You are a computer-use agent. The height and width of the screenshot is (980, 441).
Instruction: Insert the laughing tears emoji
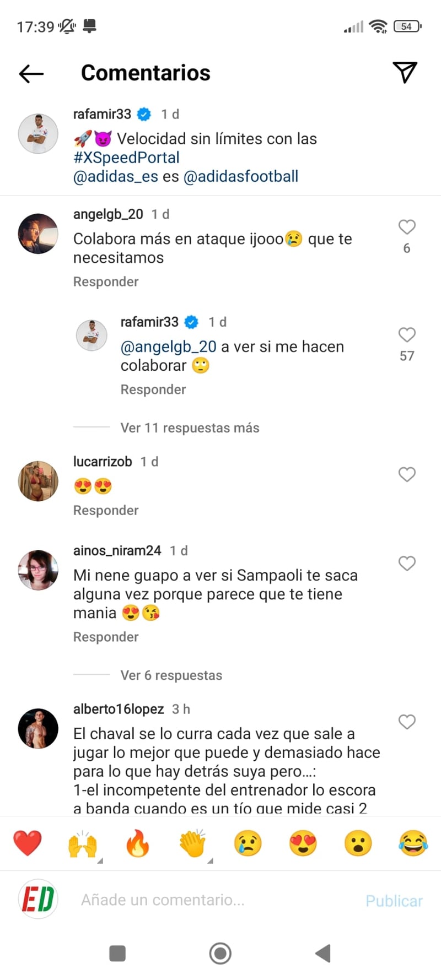pos(413,843)
